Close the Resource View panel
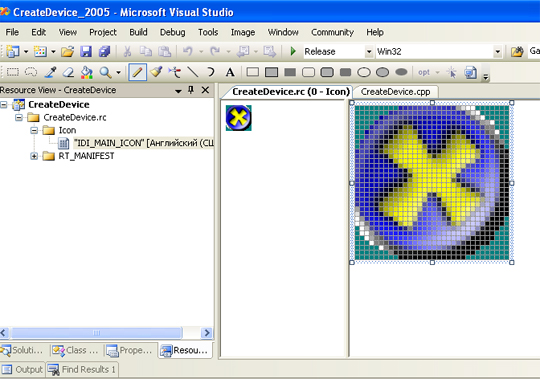Viewport: 540px width, 379px height. [x=205, y=90]
